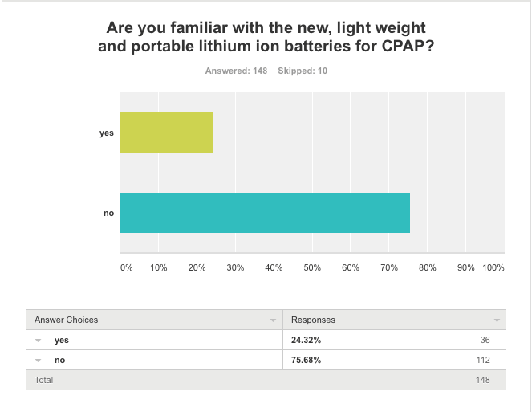Expand the yes row arrow
Viewport: 532px width, 412px height.
tap(38, 341)
